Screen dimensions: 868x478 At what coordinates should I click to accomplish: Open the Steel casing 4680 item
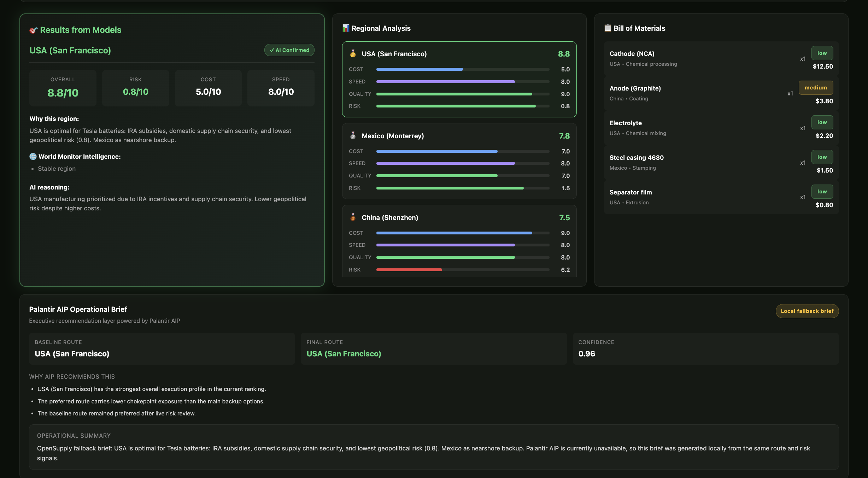click(x=636, y=158)
